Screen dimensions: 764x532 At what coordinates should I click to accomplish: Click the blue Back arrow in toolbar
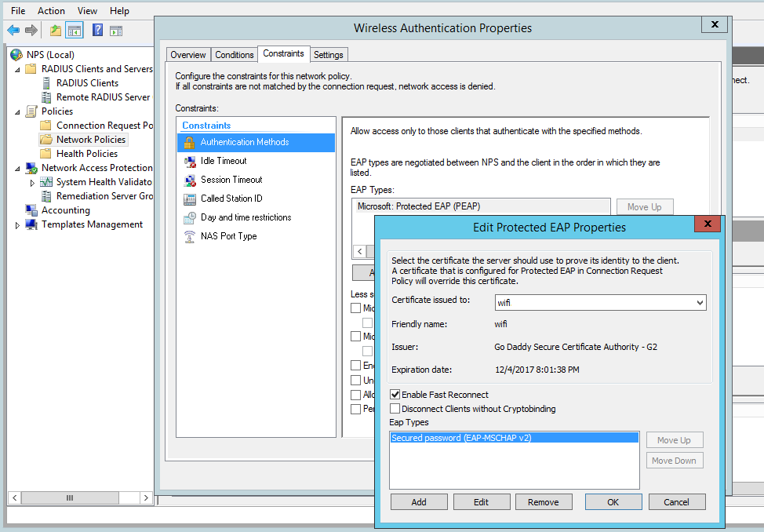[13, 31]
